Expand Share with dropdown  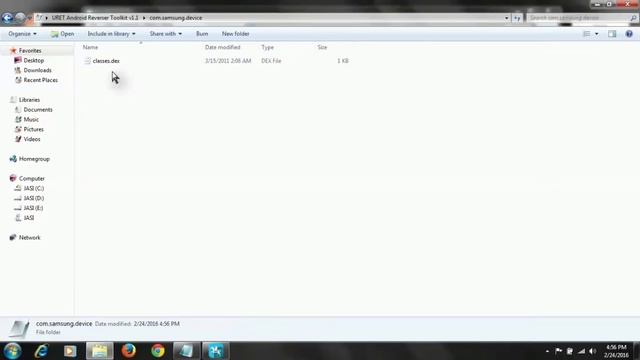(x=166, y=33)
